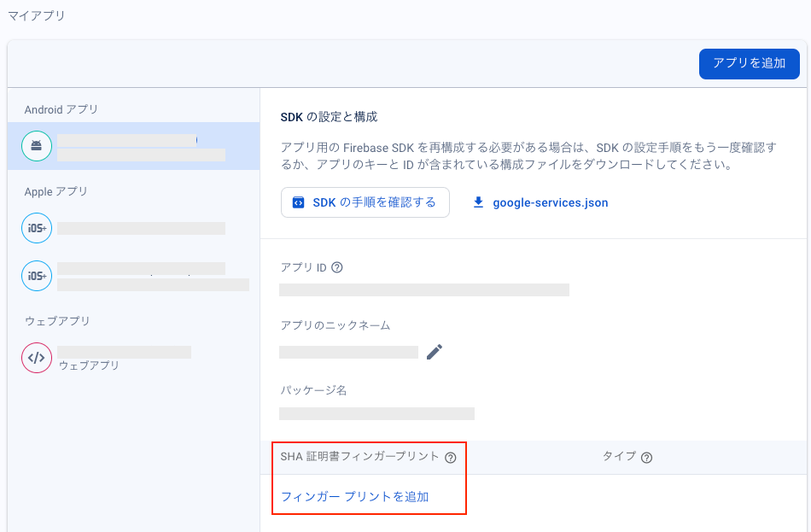811x532 pixels.
Task: Click the SHA 証明書フィンガープリント column header
Action: pos(359,457)
